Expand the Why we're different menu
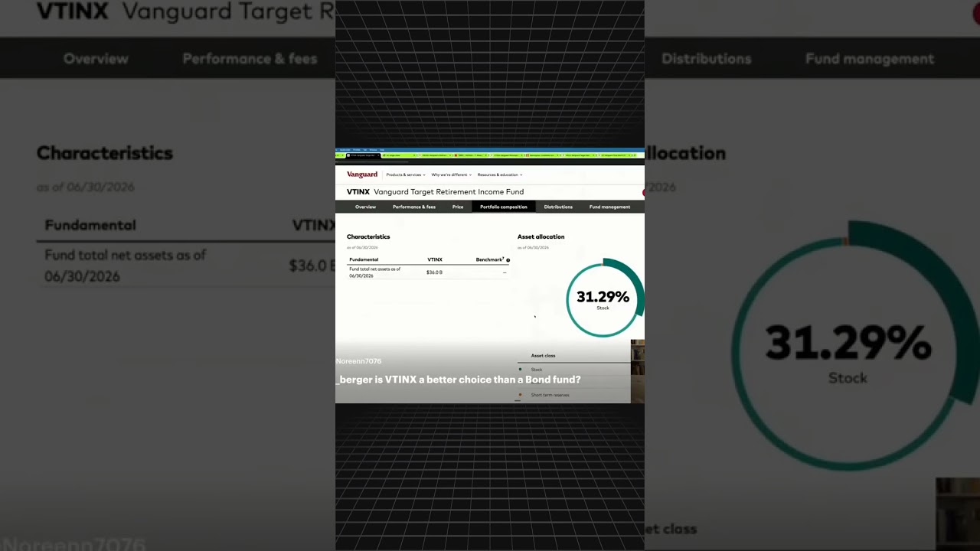The image size is (980, 551). pyautogui.click(x=452, y=174)
